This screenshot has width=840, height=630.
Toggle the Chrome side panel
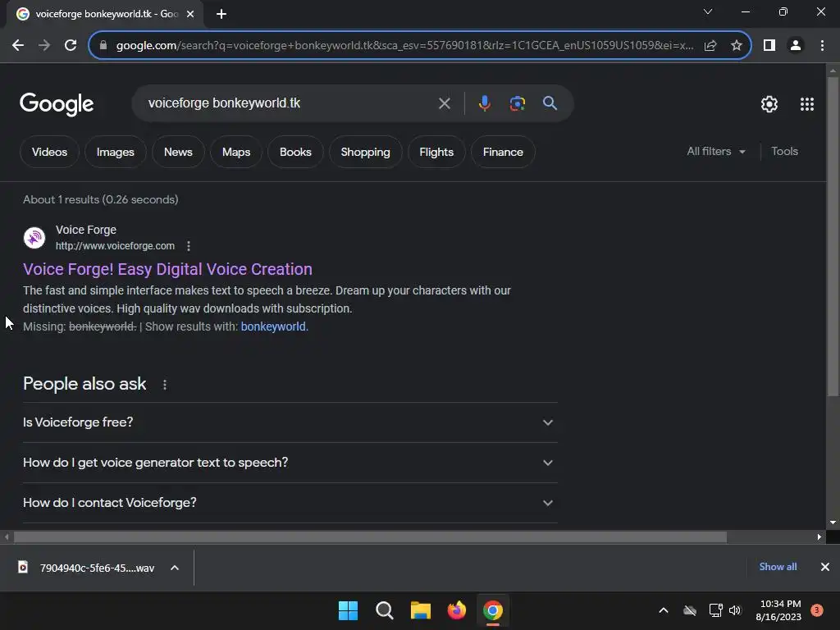(x=769, y=46)
